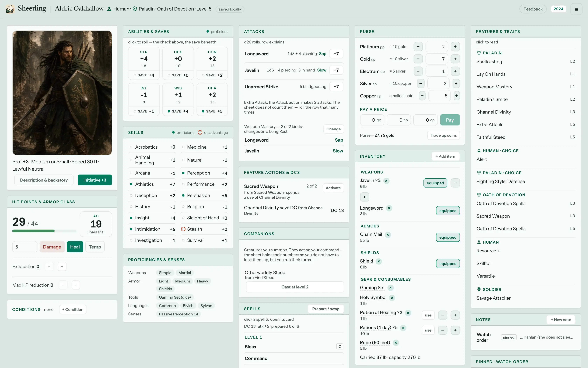Decrease Javelin quantity with minus button
The width and height of the screenshot is (588, 368).
pyautogui.click(x=455, y=183)
